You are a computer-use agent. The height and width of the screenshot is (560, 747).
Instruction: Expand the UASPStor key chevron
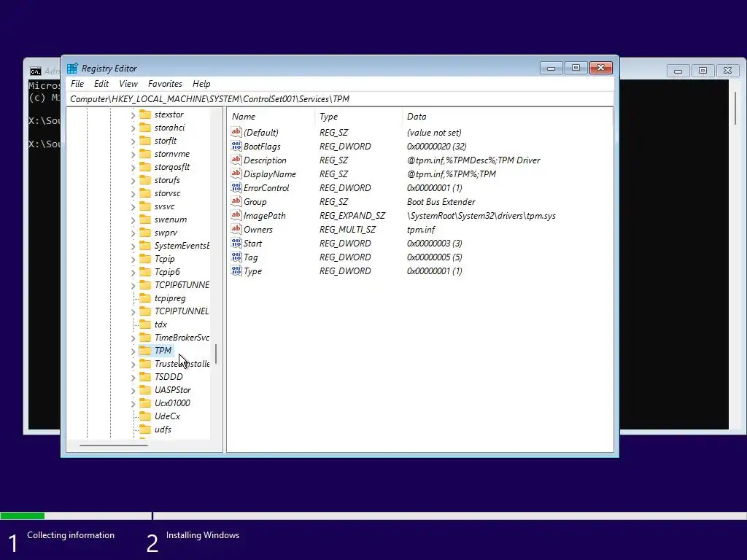(x=133, y=391)
